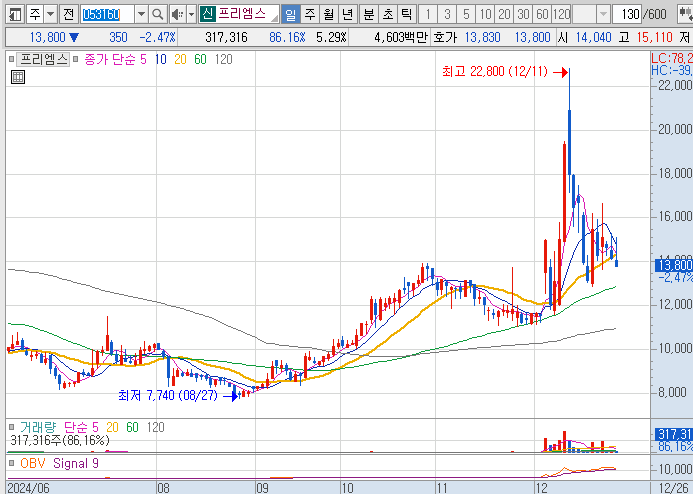Image resolution: width=693 pixels, height=494 pixels.
Task: Click the magnifier stock search icon
Action: click(x=157, y=15)
